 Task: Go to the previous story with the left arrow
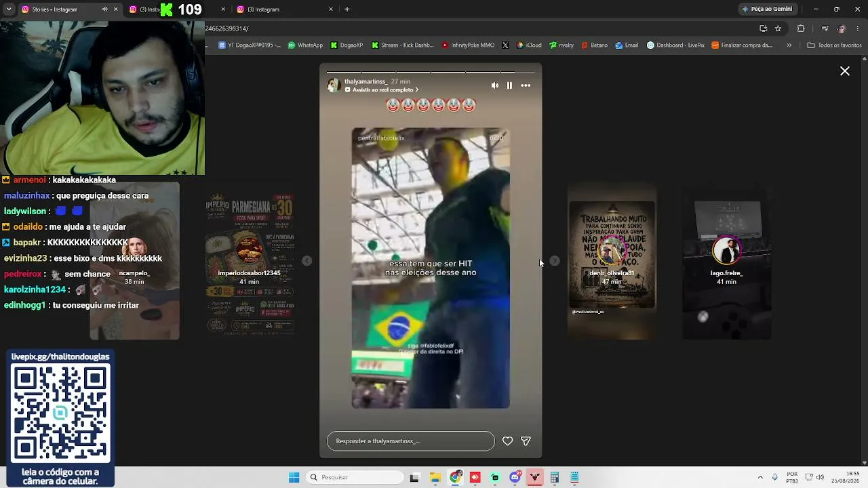[307, 261]
